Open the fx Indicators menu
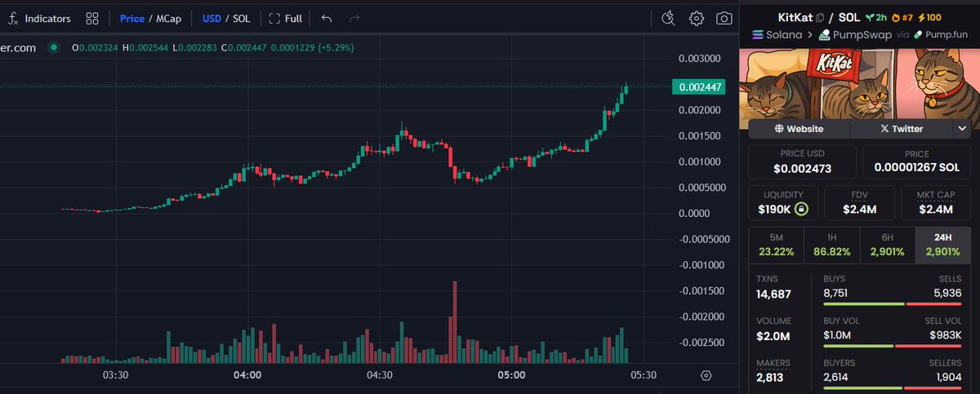The image size is (980, 394). coord(40,18)
